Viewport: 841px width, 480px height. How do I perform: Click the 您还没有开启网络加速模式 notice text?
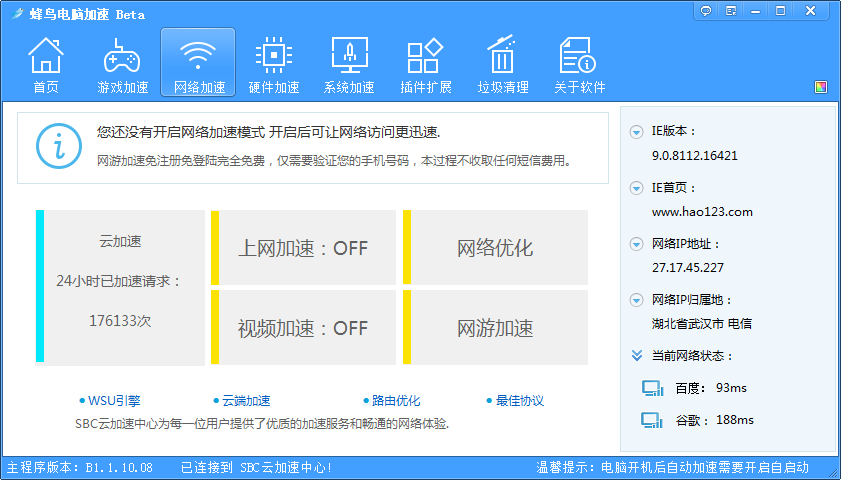pyautogui.click(x=268, y=132)
